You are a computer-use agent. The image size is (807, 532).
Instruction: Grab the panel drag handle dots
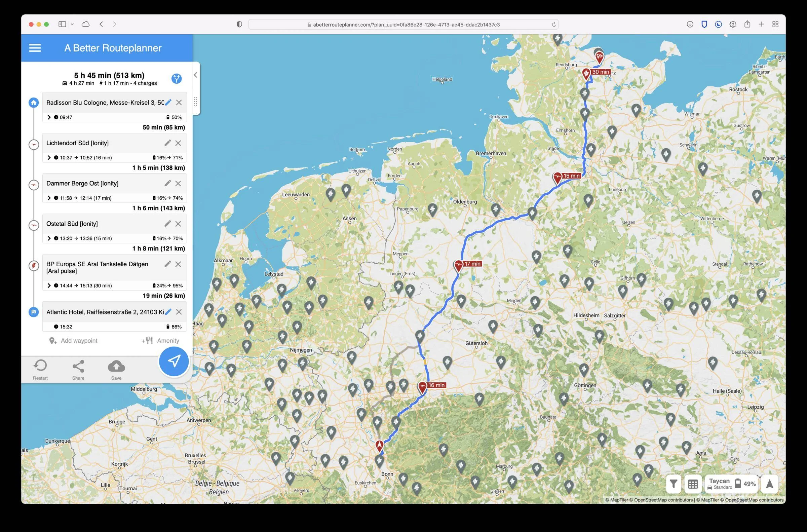tap(195, 102)
